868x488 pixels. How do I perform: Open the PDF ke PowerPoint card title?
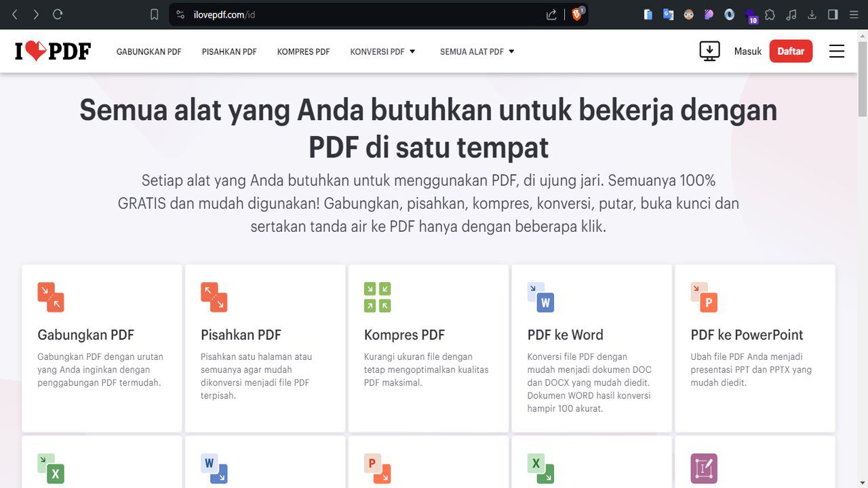(x=747, y=335)
